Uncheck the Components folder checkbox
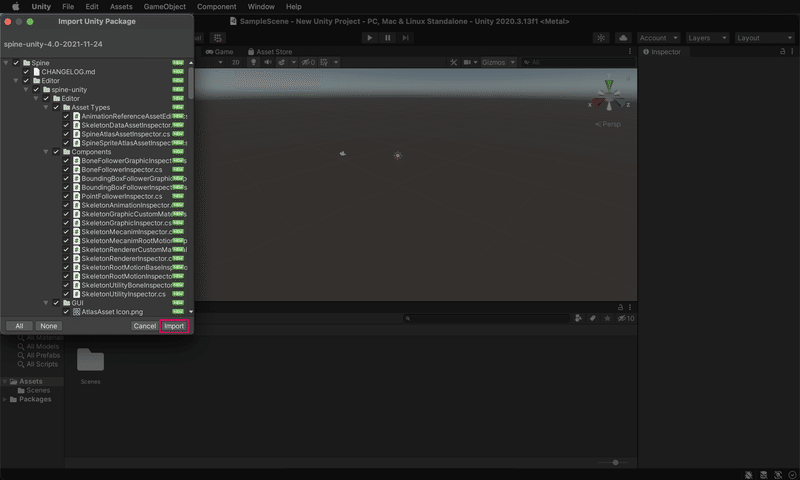This screenshot has height=480, width=800. click(x=56, y=151)
